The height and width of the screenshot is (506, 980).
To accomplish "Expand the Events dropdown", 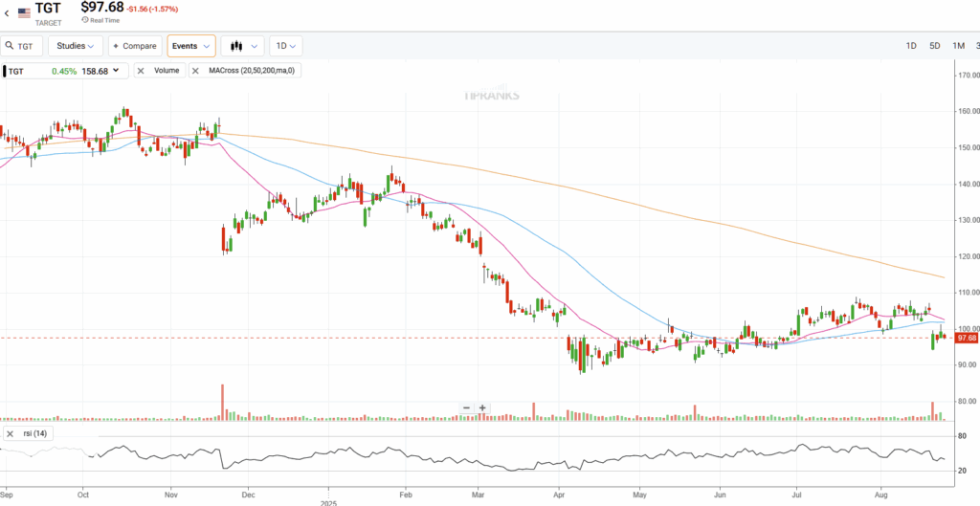I will coord(190,46).
